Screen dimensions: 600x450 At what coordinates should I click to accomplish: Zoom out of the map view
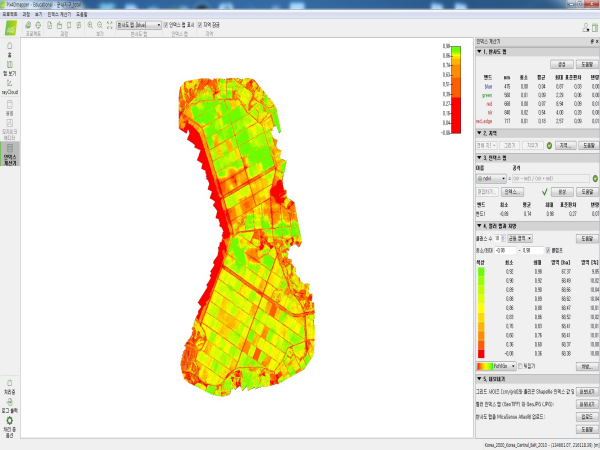[100, 25]
